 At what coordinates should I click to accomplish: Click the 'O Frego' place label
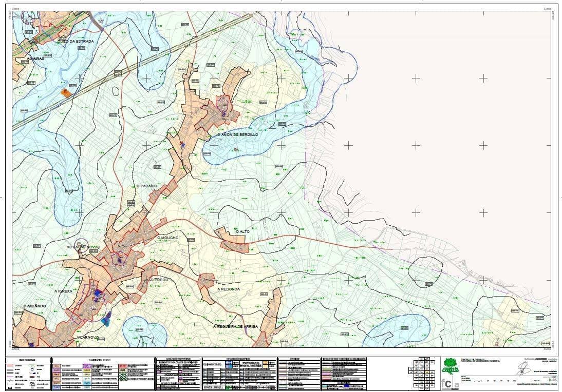coord(159,280)
